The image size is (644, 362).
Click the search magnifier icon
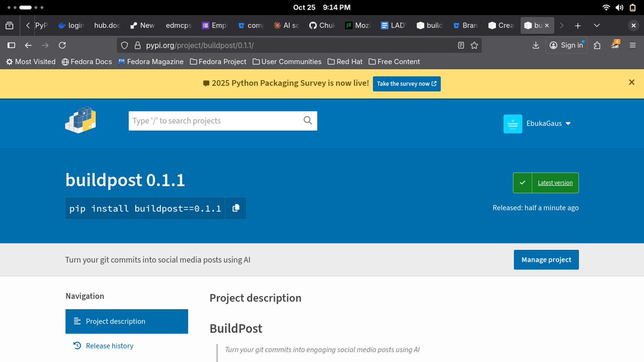[x=307, y=120]
